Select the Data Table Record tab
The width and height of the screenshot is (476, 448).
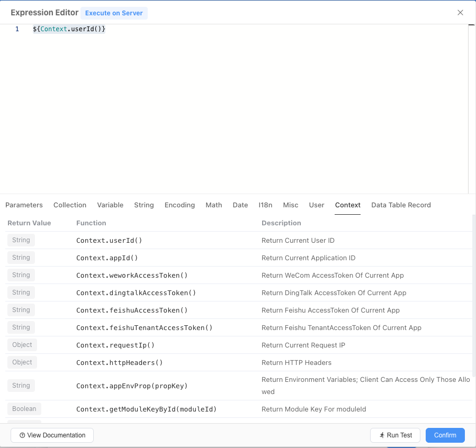tap(401, 205)
